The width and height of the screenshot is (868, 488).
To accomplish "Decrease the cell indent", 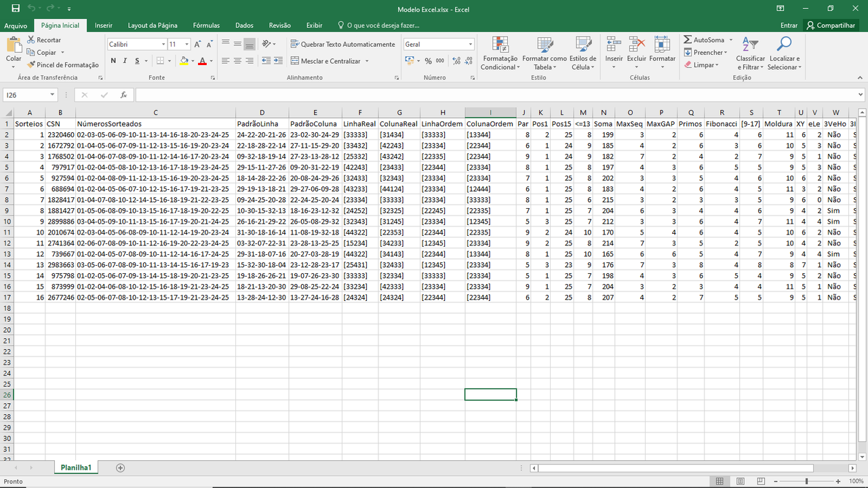I will pos(266,61).
